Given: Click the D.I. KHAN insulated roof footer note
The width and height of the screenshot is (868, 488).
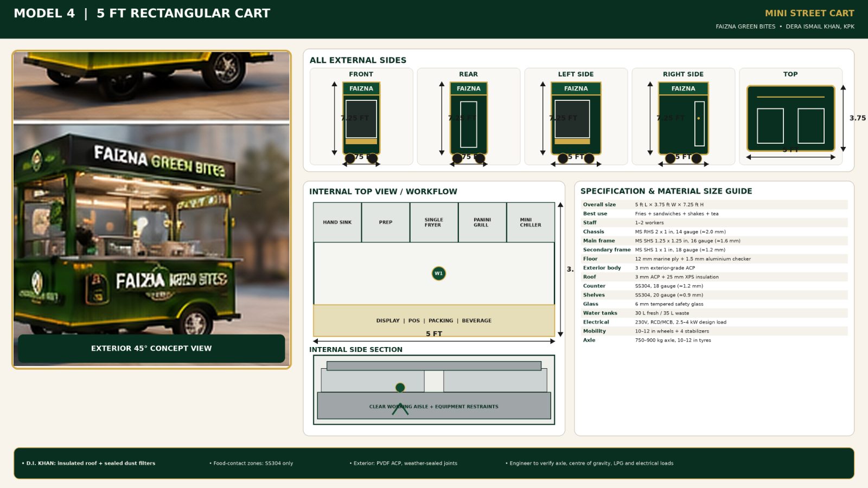Looking at the screenshot, I should [x=88, y=463].
